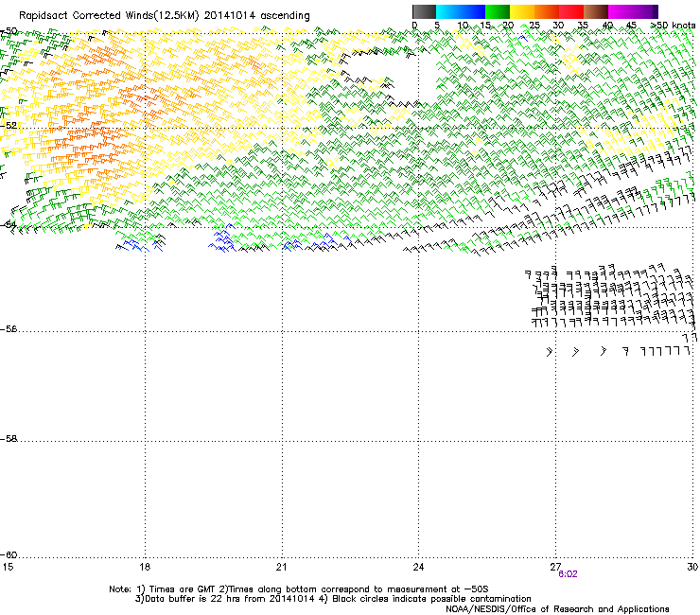Click the red 30-35 knots legend segment
The height and width of the screenshot is (615, 700).
[571, 11]
